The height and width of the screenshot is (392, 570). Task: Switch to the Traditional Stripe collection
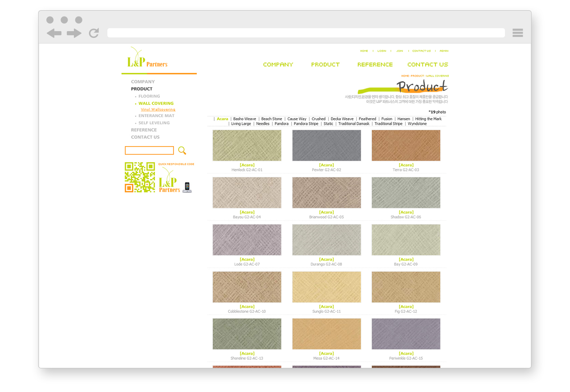pos(388,124)
